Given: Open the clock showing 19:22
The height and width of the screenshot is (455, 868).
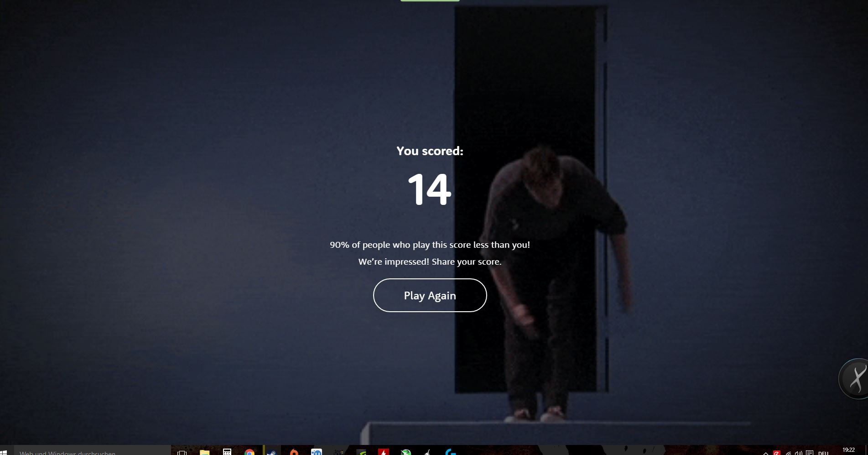Looking at the screenshot, I should tap(848, 450).
